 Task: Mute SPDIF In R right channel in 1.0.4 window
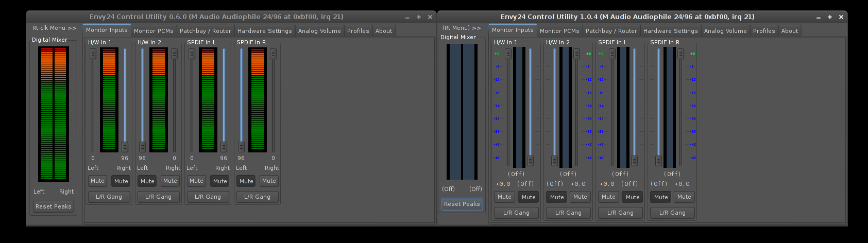pos(684,197)
